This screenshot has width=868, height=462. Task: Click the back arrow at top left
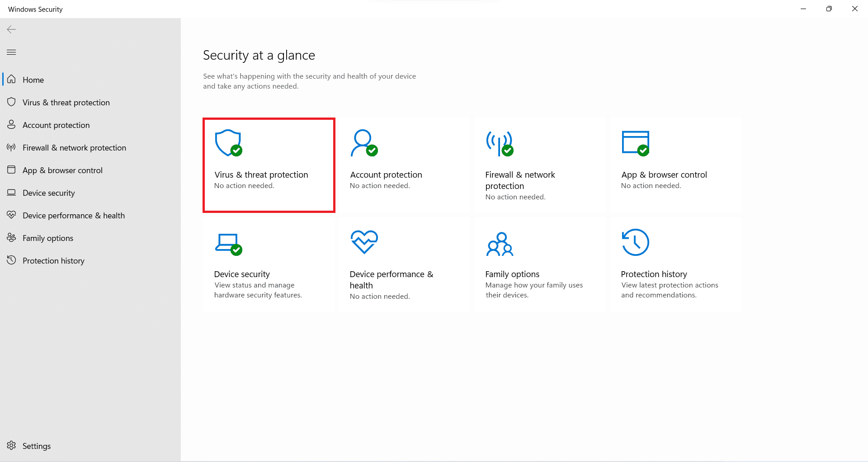(x=11, y=29)
